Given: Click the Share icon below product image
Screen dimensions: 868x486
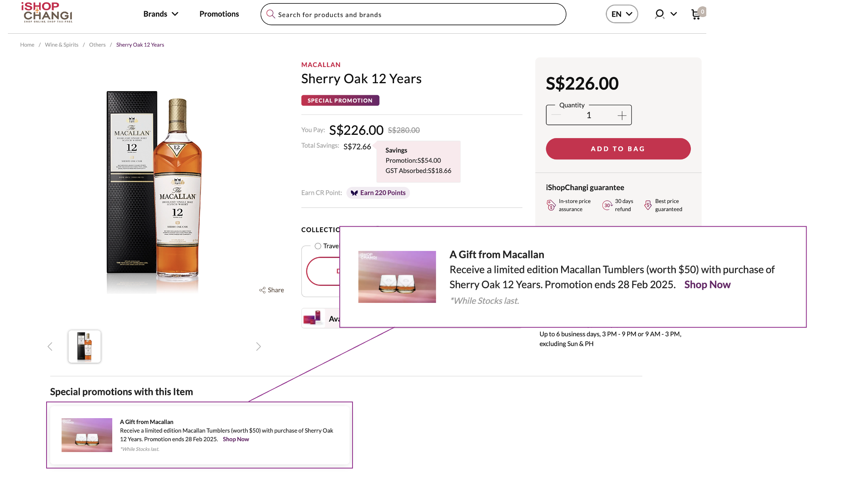Looking at the screenshot, I should [x=262, y=290].
